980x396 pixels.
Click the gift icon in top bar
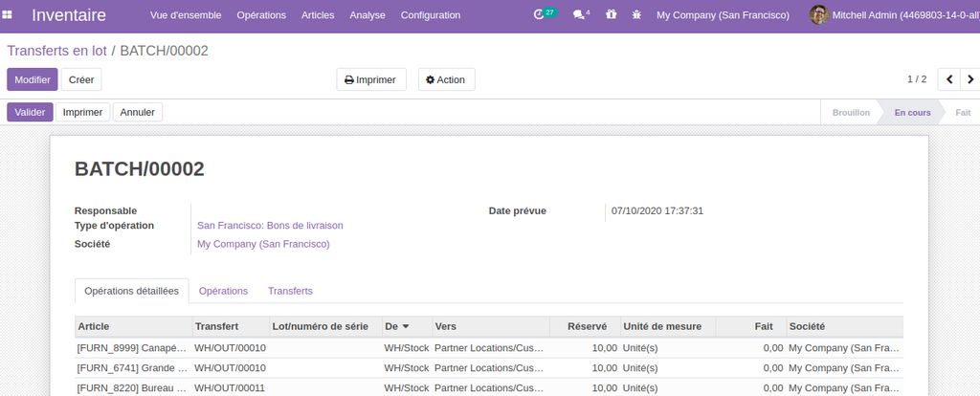(x=611, y=15)
